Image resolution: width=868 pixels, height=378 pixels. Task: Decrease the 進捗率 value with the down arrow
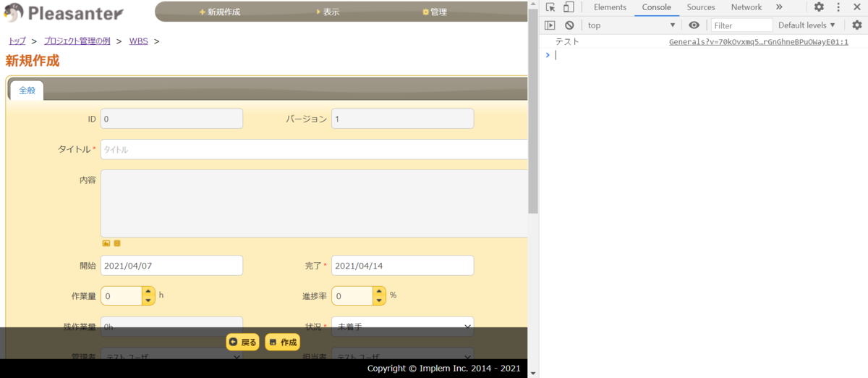click(379, 301)
